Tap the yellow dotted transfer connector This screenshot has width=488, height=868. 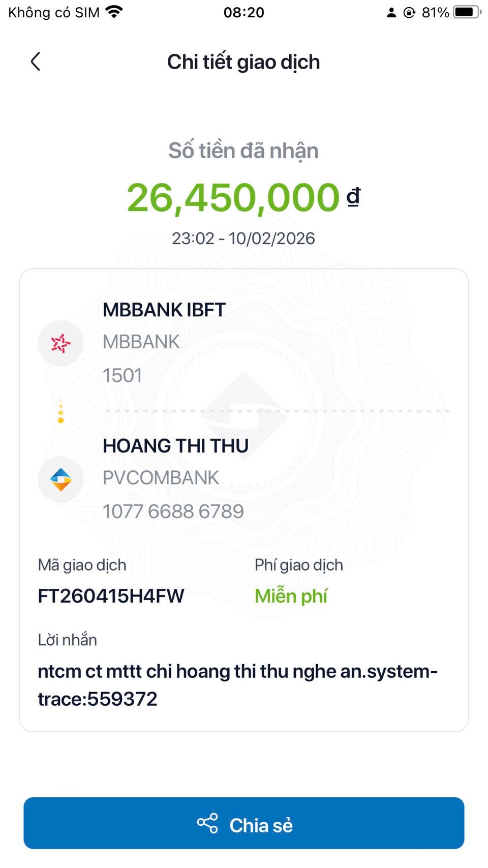click(61, 411)
